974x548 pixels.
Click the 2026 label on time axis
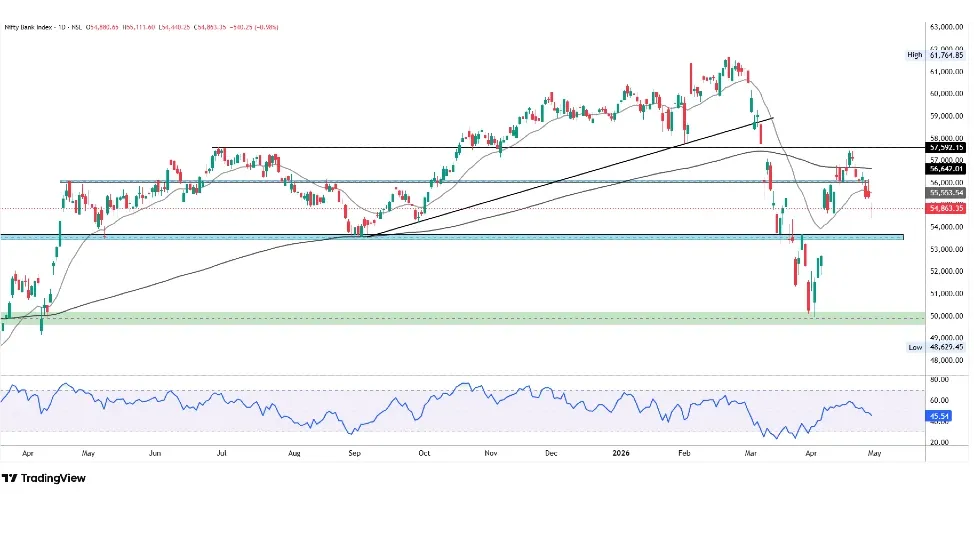(621, 453)
